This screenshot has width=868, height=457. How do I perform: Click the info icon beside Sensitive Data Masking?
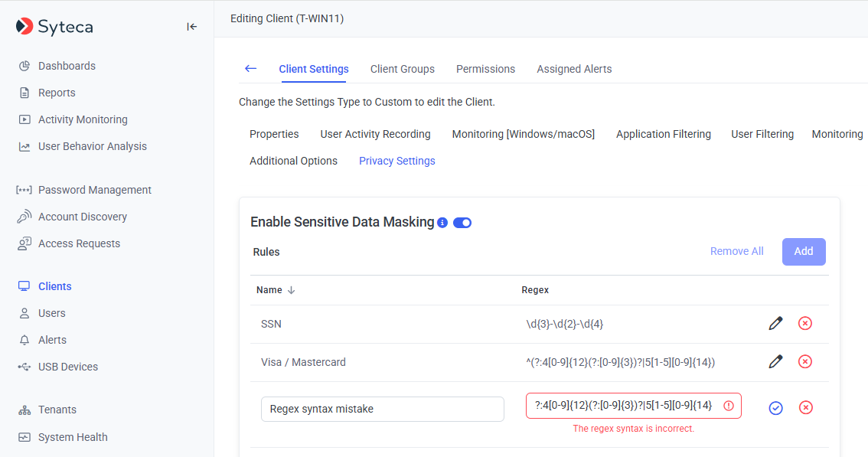pyautogui.click(x=442, y=223)
